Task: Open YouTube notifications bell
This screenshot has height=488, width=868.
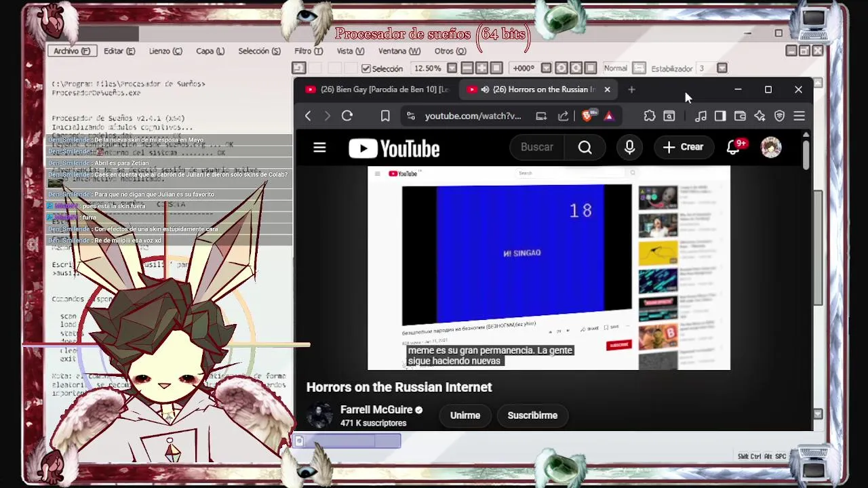Action: (x=734, y=147)
